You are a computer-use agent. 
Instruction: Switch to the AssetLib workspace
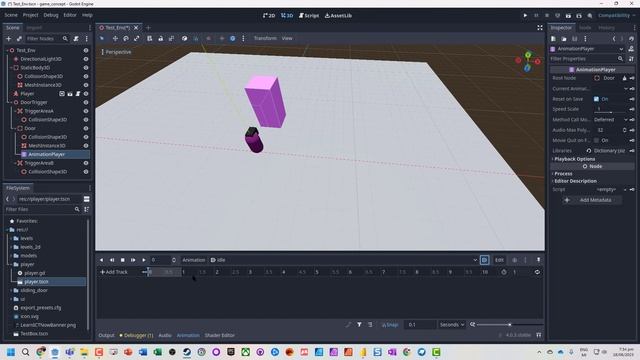[338, 16]
